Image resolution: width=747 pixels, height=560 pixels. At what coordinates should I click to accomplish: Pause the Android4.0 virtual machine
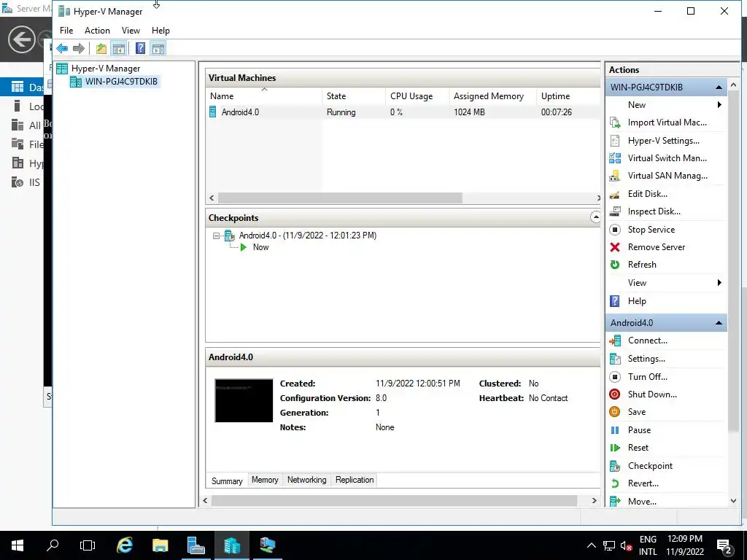tap(639, 430)
